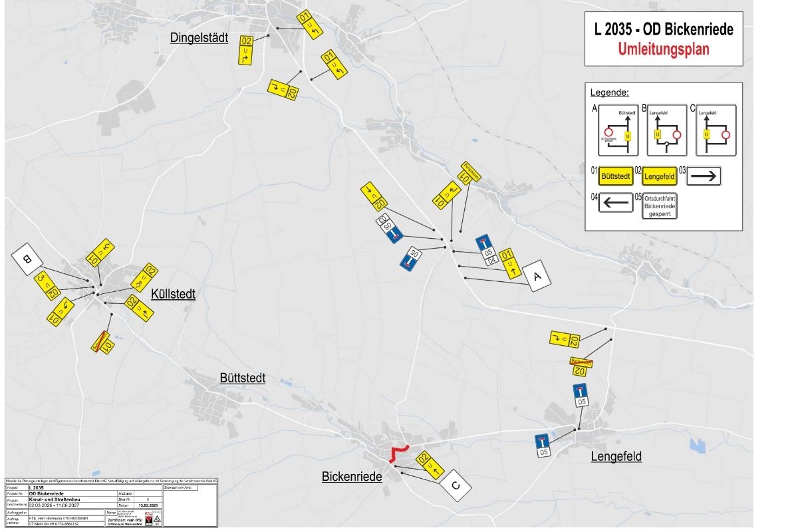Viewport: 798px width, 532px height.
Task: Click the Ortsdurchfahrt Bickenriede gesperrt sign in legend
Action: point(659,206)
